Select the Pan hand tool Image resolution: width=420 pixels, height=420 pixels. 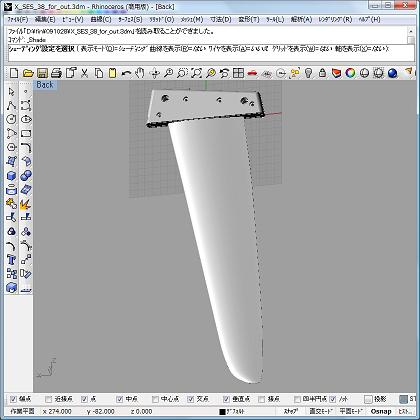(140, 73)
